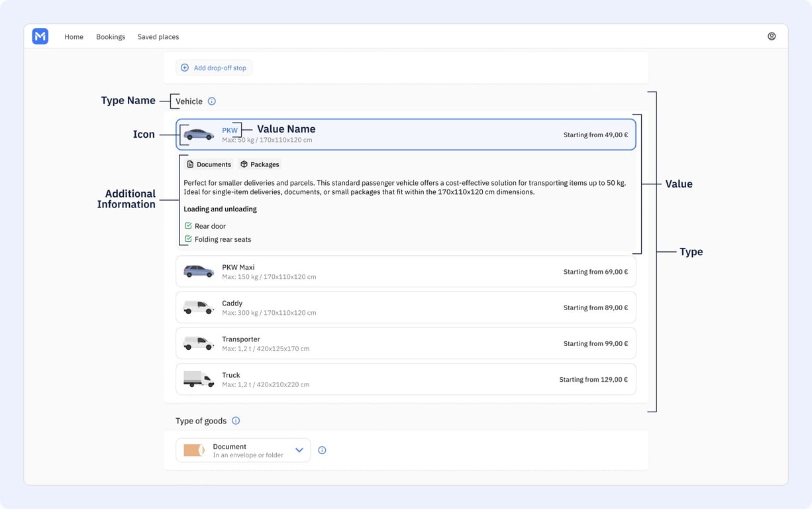Click the orange envelope document icon
The image size is (812, 509).
194,450
